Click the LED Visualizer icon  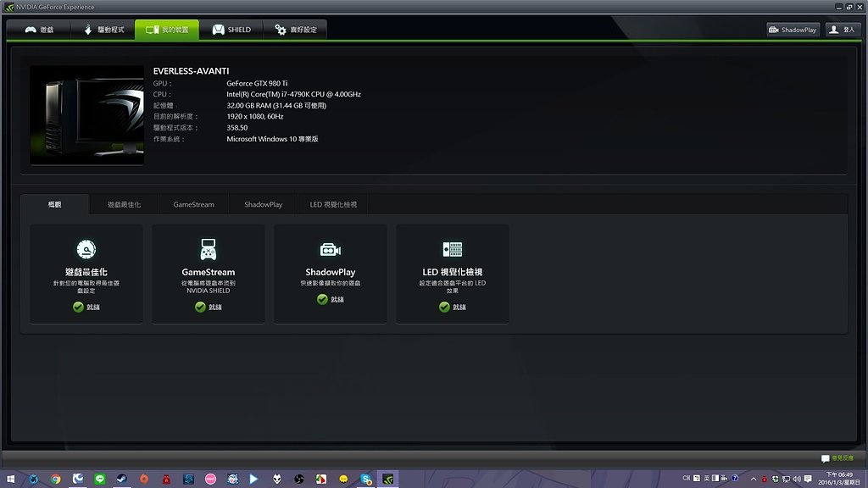[453, 250]
